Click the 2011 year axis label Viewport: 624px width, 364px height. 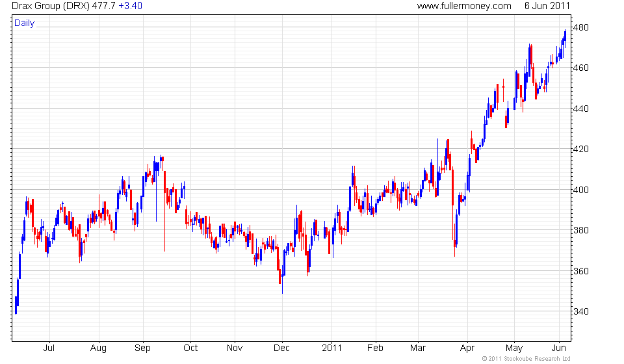coord(332,348)
